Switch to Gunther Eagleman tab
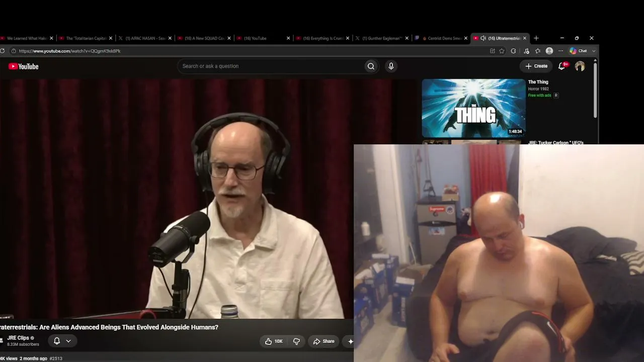644x362 pixels. 381,38
